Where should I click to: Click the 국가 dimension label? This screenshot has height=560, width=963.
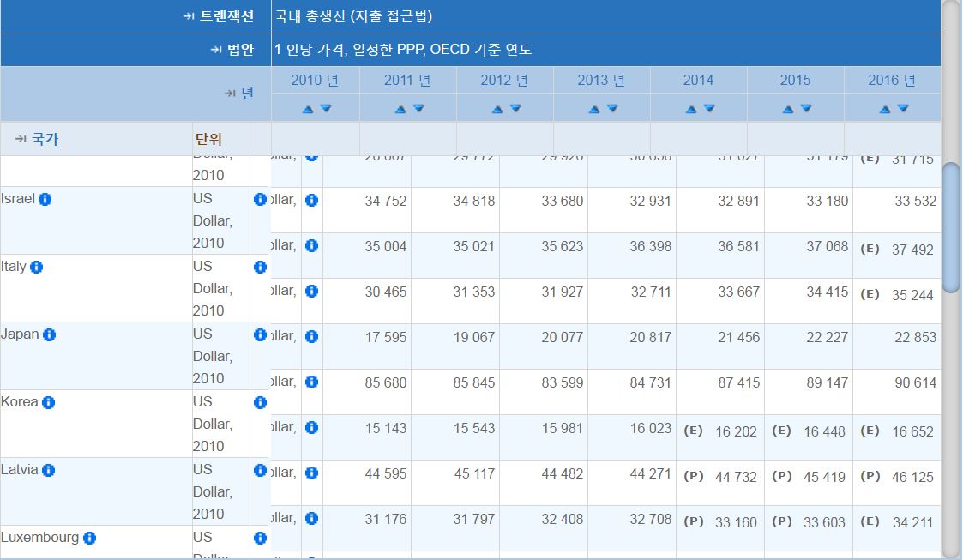45,139
